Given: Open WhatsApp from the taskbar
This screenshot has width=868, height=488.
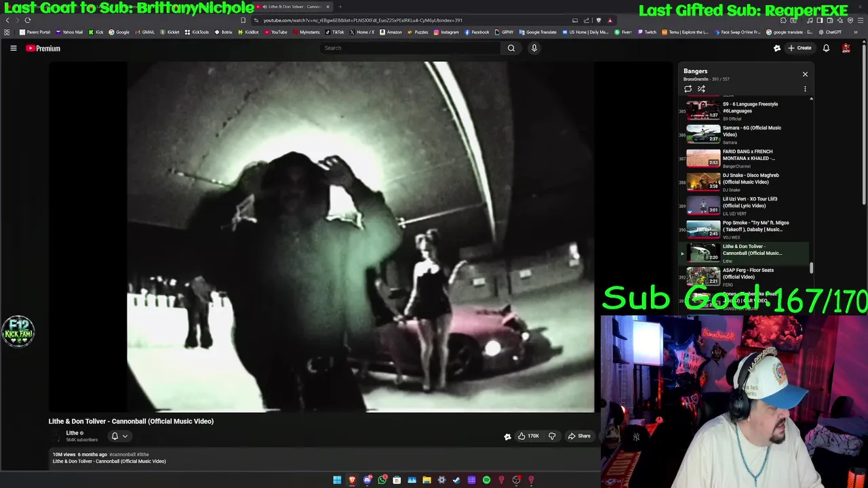Looking at the screenshot, I should click(382, 480).
